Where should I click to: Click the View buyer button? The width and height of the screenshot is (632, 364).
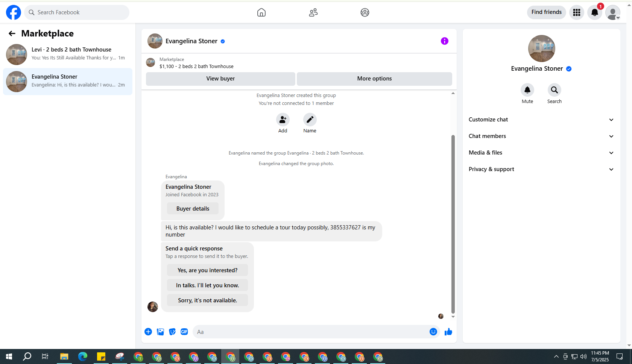(220, 79)
